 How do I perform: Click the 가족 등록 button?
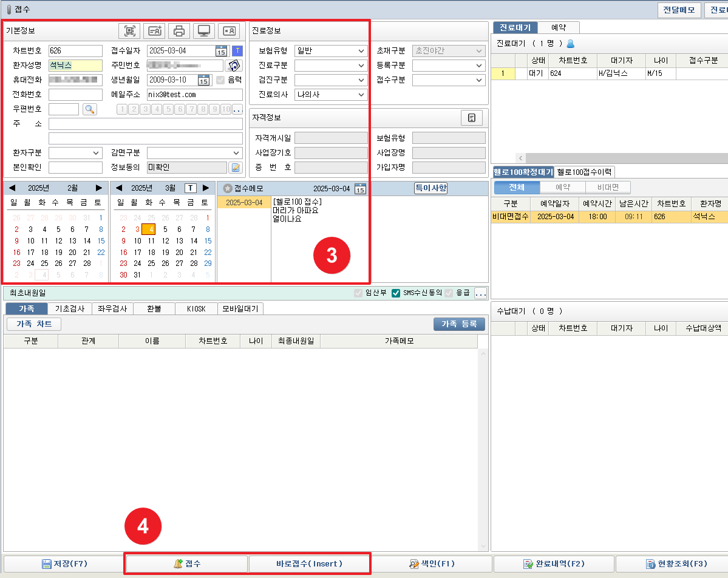pos(459,324)
